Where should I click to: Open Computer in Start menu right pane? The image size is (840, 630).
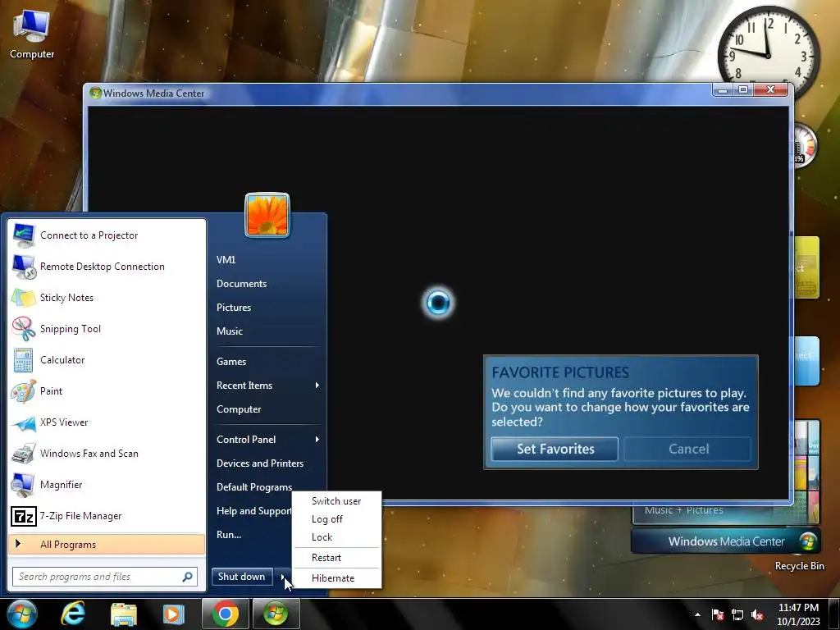click(239, 409)
